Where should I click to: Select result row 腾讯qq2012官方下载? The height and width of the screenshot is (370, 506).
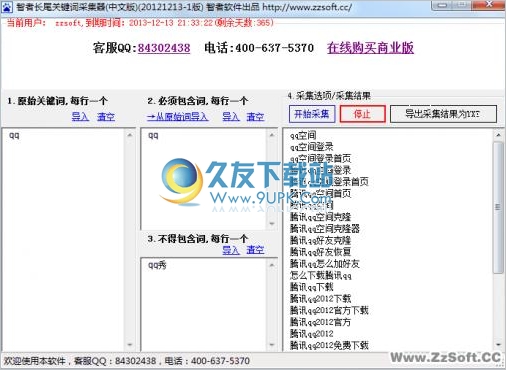coord(329,310)
